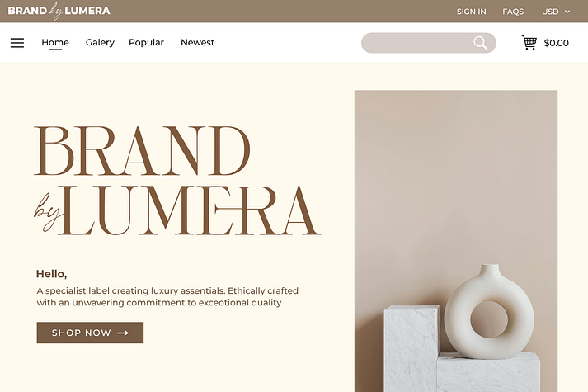
Task: Click the magnifying glass search icon
Action: (x=480, y=43)
